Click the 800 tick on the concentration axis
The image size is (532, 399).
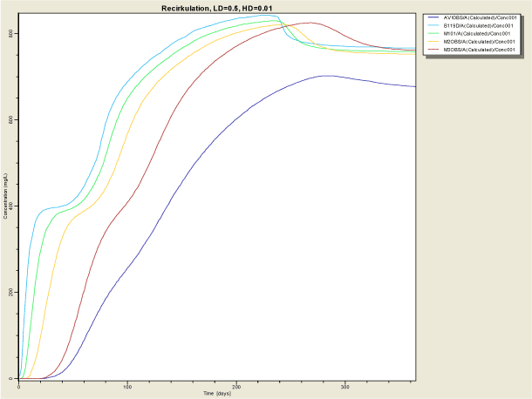[x=12, y=33]
